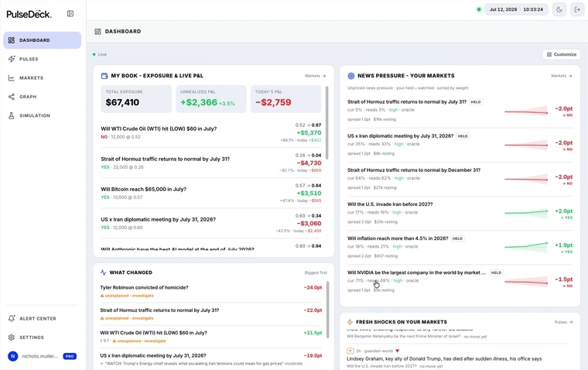Open US x Iran meeting in News Pressure

tap(460, 145)
